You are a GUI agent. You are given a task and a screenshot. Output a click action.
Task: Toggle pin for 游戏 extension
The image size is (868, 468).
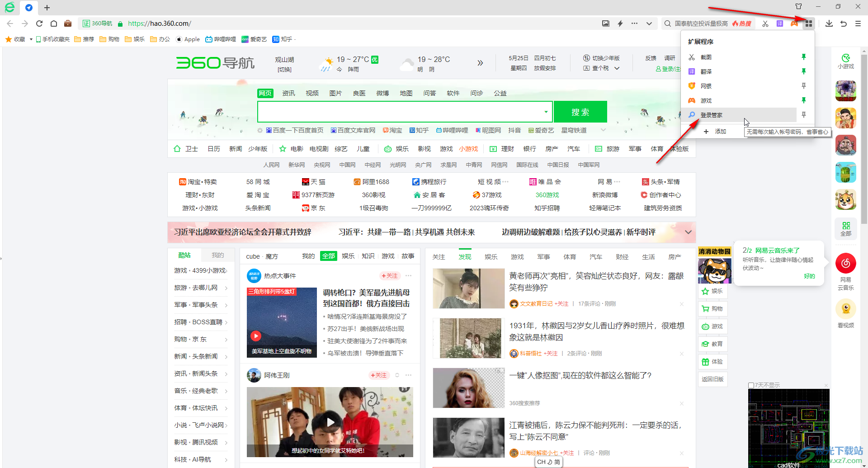point(804,100)
